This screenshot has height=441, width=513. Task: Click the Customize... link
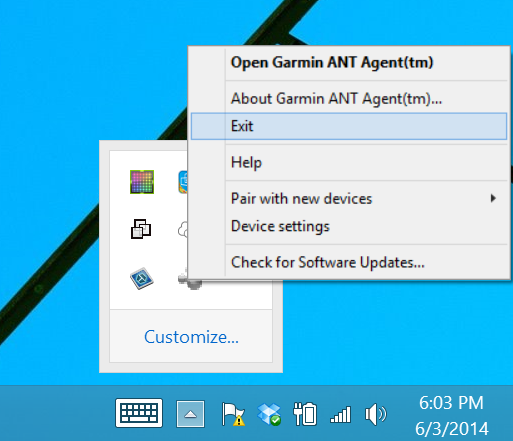click(x=191, y=337)
